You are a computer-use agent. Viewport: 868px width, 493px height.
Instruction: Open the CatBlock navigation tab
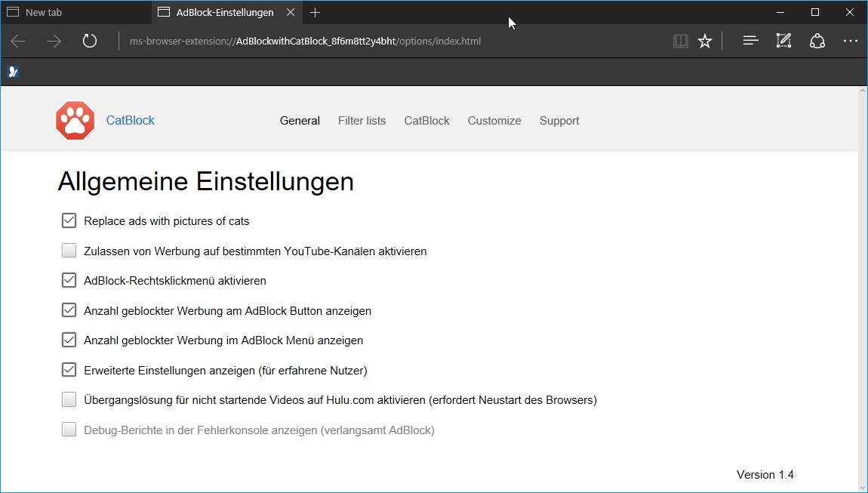click(426, 121)
